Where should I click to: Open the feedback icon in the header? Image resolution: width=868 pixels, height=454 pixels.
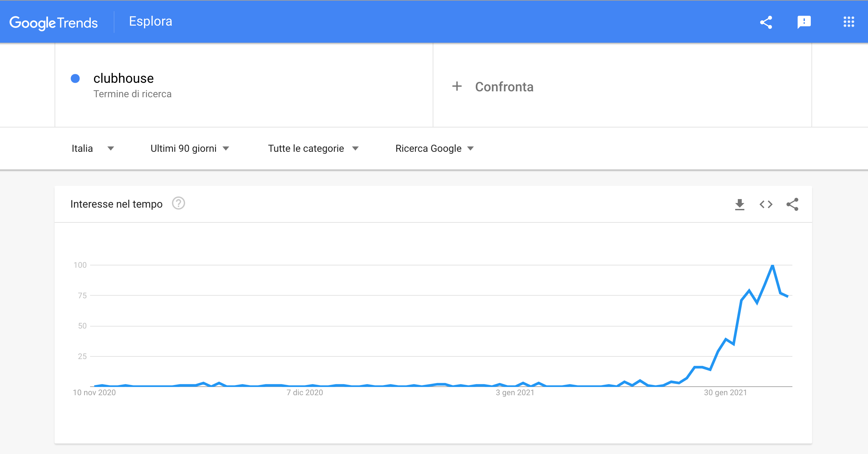pos(804,22)
